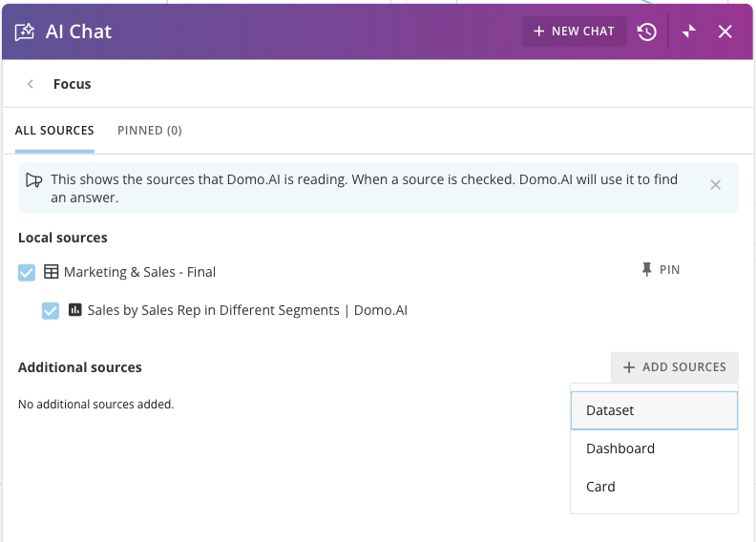Switch to the All Sources tab

pos(54,131)
